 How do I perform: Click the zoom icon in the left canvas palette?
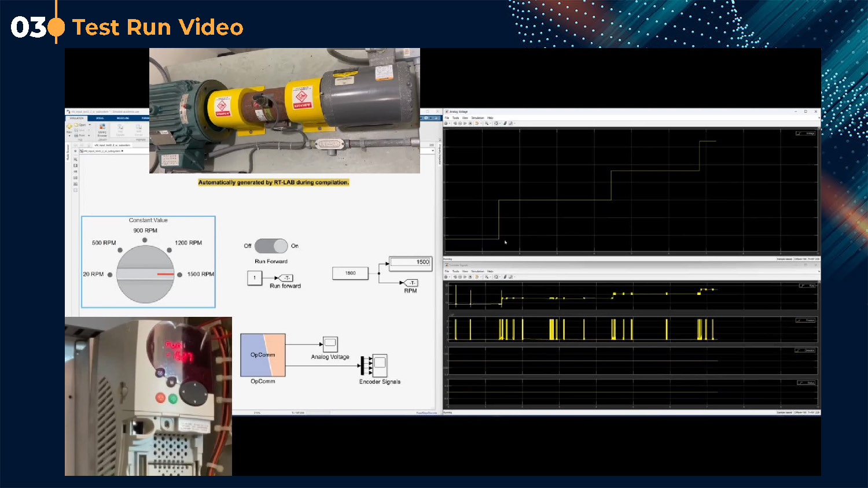75,160
